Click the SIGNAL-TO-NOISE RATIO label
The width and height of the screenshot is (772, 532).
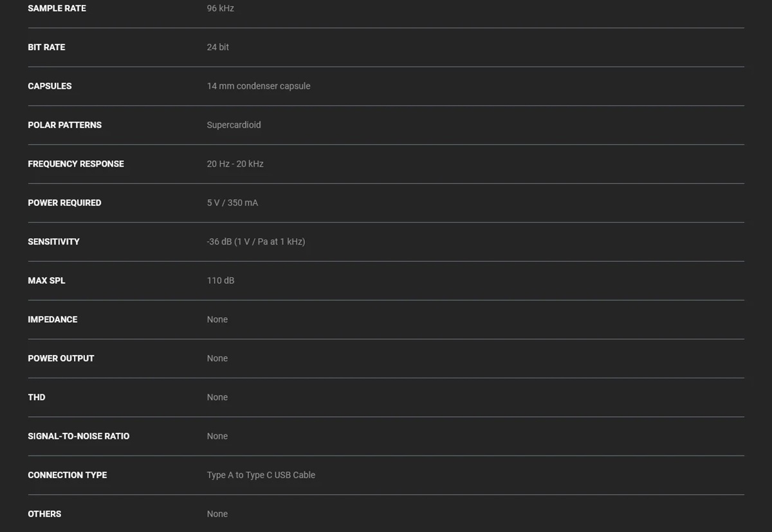[x=78, y=436]
